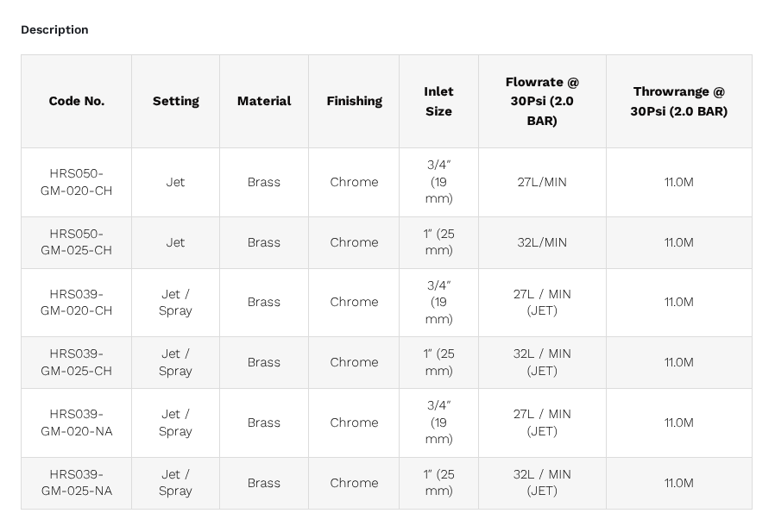Click Jet setting for HRS050-GM-020-CH
Screen dimensions: 775x532
tap(175, 182)
